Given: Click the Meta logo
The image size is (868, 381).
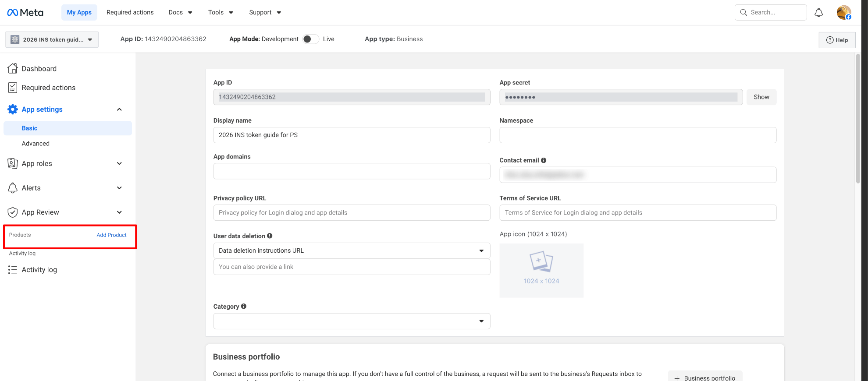Looking at the screenshot, I should tap(25, 12).
